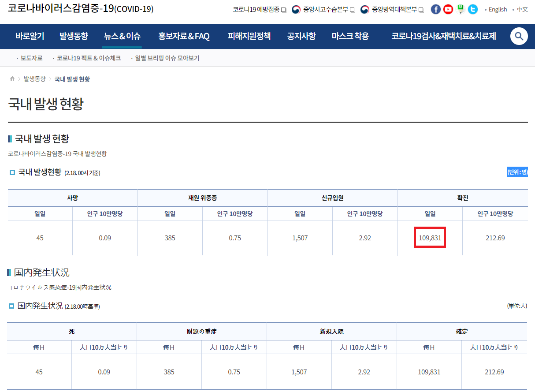Switch language to 中文

522,9
